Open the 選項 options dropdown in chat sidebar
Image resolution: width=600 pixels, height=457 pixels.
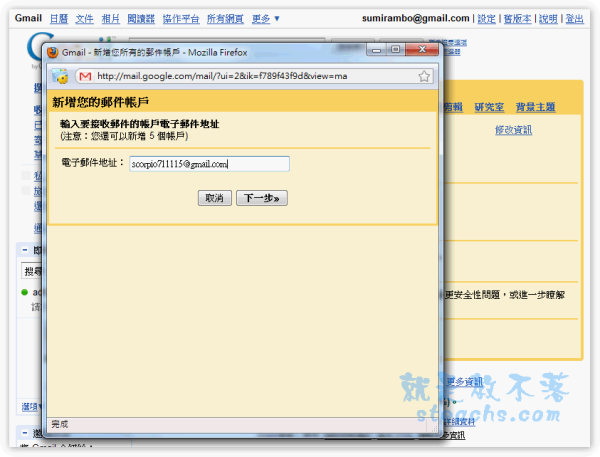(31, 406)
